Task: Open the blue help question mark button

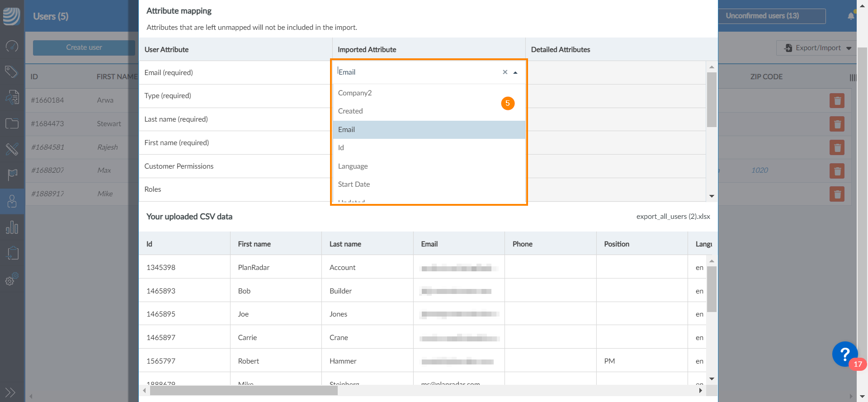Action: click(x=844, y=354)
